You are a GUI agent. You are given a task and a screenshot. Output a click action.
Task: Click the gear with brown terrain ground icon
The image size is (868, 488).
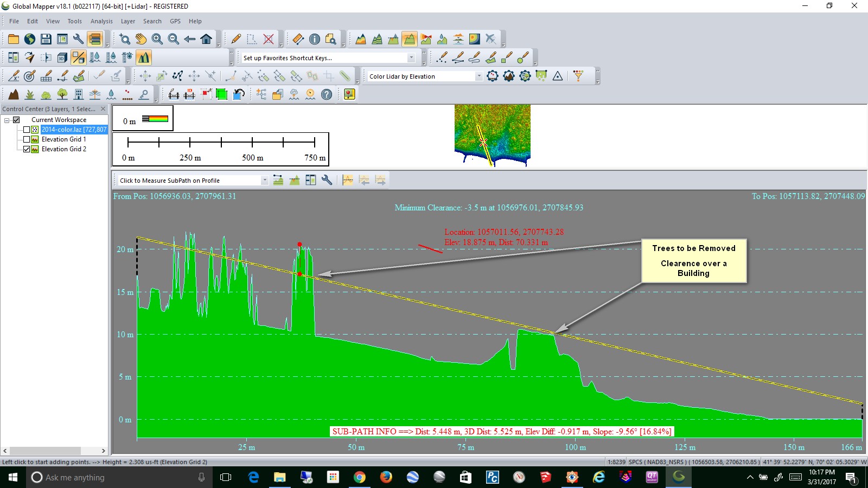point(509,76)
